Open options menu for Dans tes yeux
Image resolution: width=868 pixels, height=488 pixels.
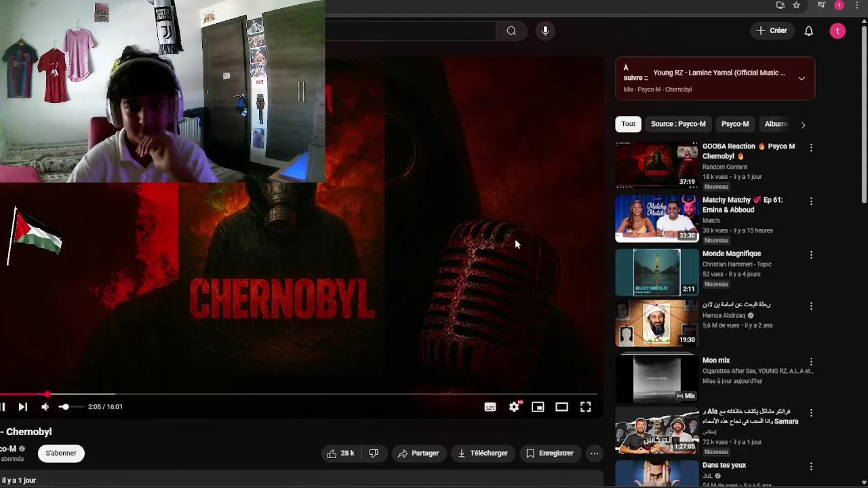point(811,466)
